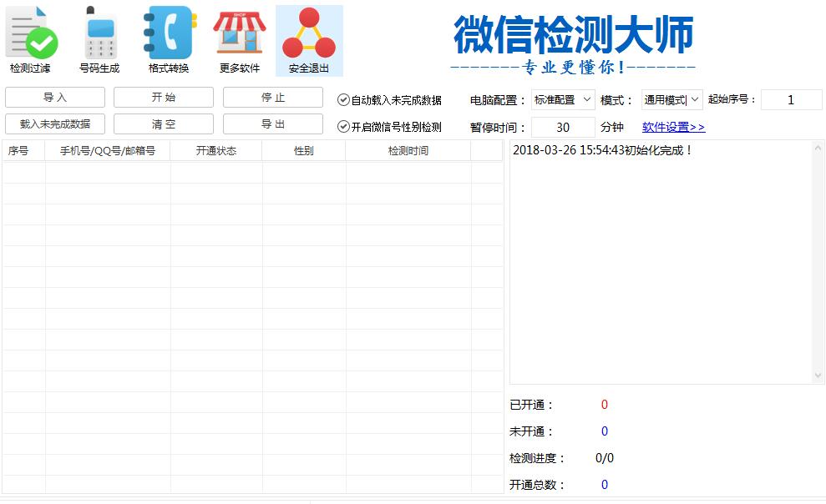Toggle 自动载入未完成数据 checkbox
This screenshot has width=826, height=504.
coord(343,100)
